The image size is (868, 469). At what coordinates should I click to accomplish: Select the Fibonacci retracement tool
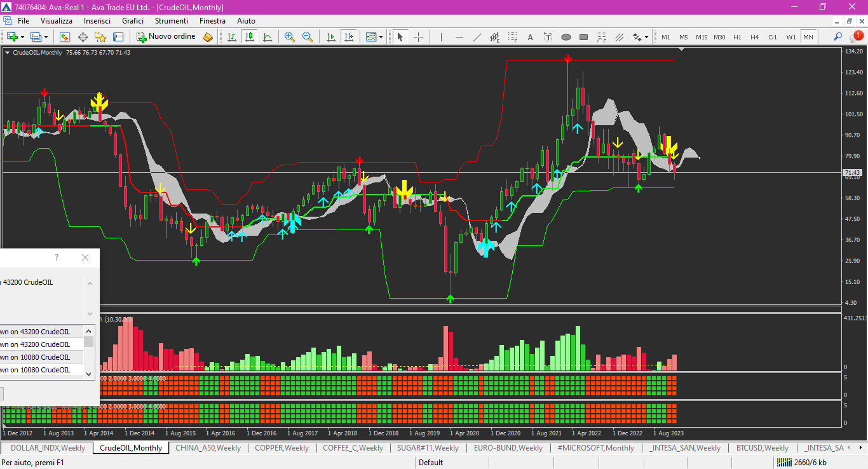(512, 37)
